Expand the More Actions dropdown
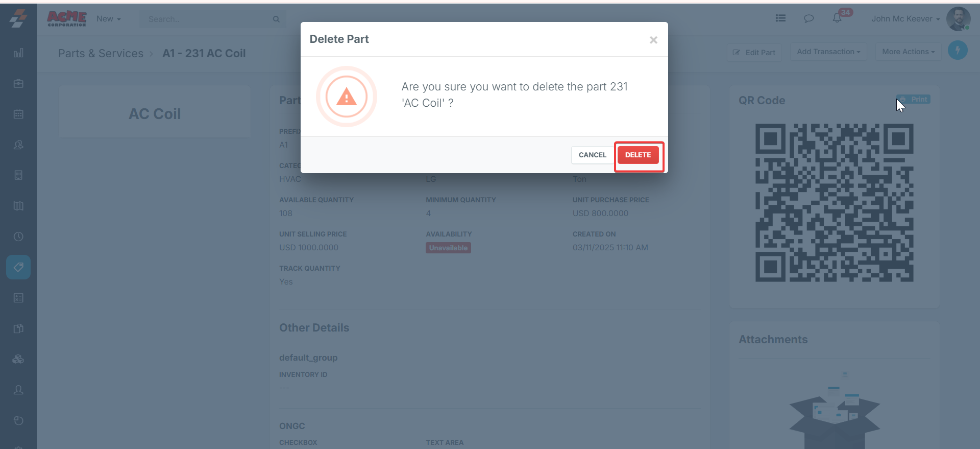The width and height of the screenshot is (980, 449). coord(908,52)
